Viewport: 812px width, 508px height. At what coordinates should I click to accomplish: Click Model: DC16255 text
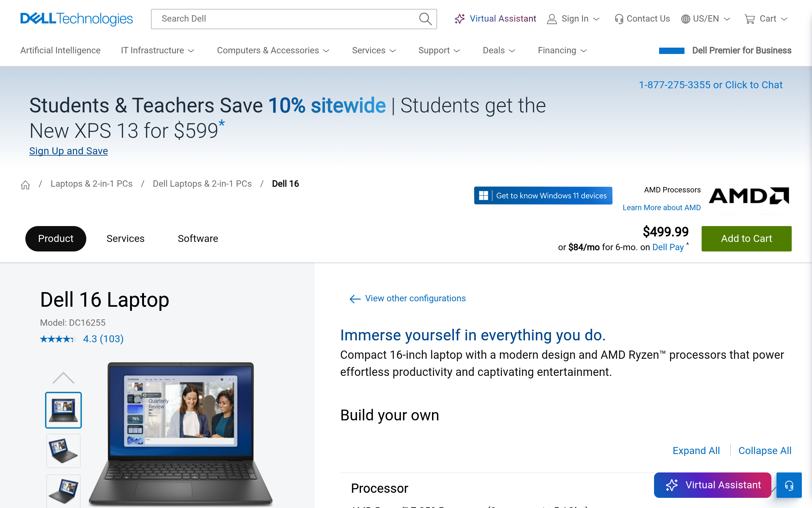click(x=73, y=323)
